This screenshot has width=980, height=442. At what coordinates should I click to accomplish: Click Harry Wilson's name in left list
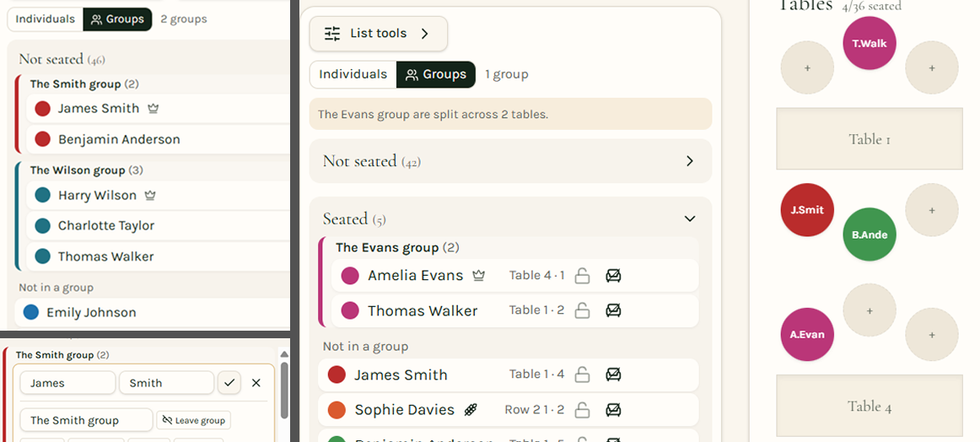(97, 196)
